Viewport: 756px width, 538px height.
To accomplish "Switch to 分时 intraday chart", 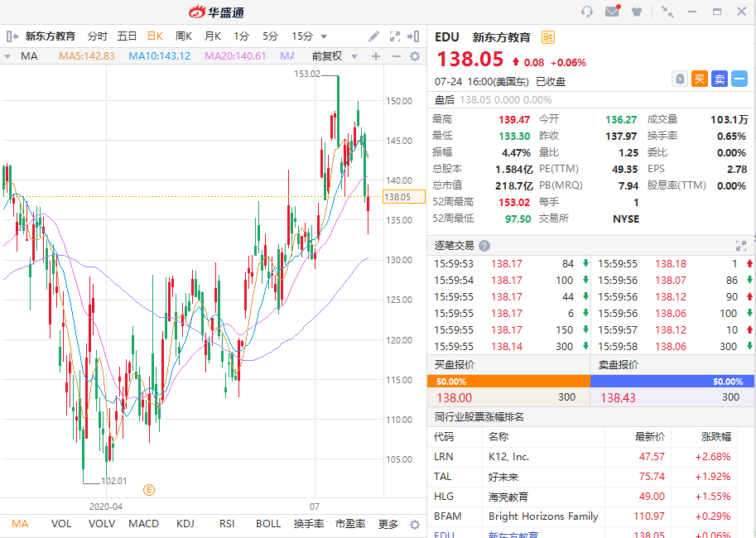I will 97,36.
